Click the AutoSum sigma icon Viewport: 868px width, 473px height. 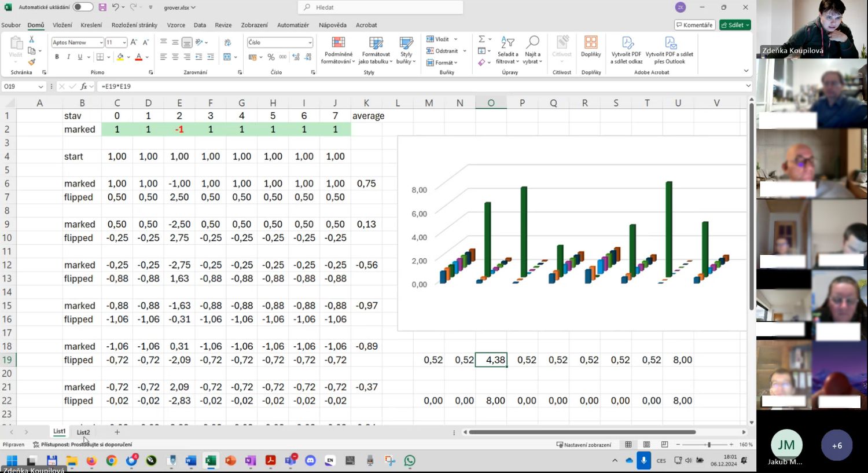pos(481,39)
